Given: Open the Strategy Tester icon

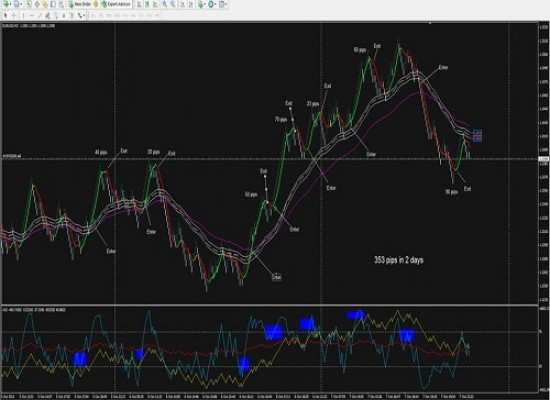Looking at the screenshot, I should coord(61,4).
